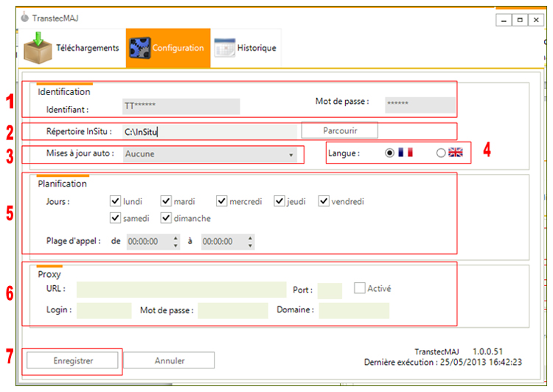Screen dimensions: 553x392
Task: Increase the start time of Plage d'appel
Action: pyautogui.click(x=175, y=238)
